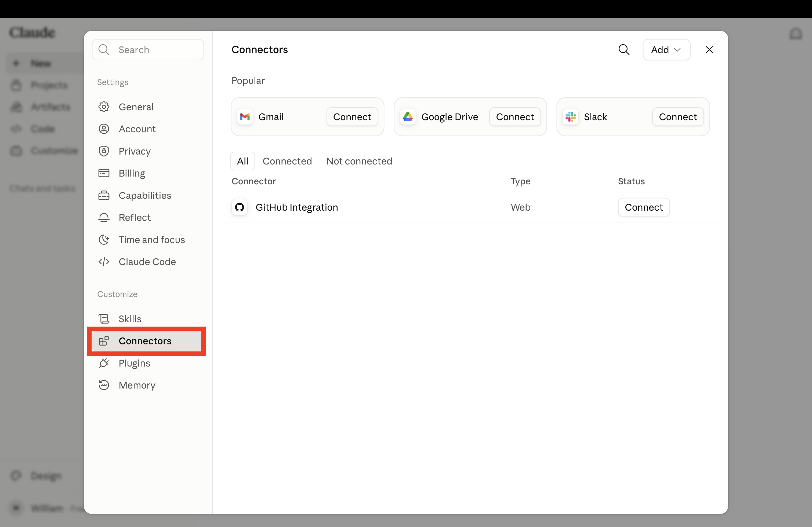Open General settings
This screenshot has height=527, width=812.
(x=148, y=107)
